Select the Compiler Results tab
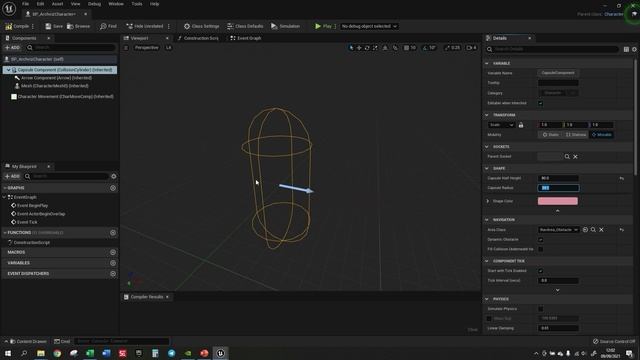This screenshot has height=360, width=640. (146, 297)
